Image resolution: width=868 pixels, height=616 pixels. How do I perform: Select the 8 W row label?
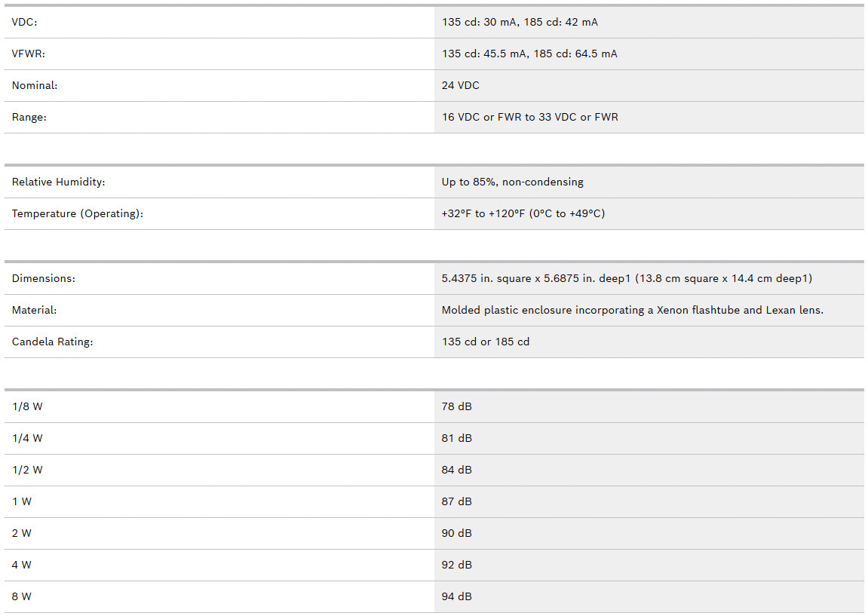(x=22, y=596)
